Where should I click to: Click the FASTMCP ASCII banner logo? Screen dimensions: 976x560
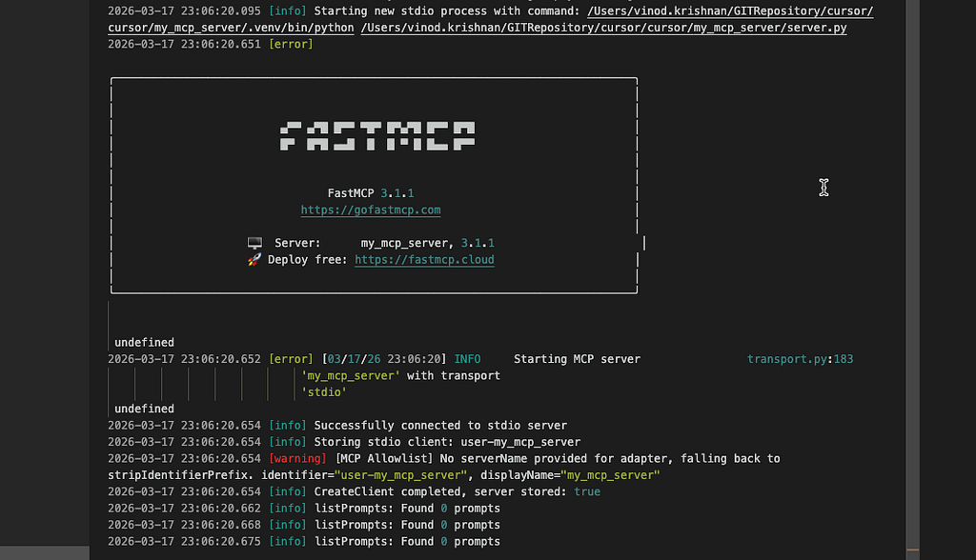click(377, 136)
